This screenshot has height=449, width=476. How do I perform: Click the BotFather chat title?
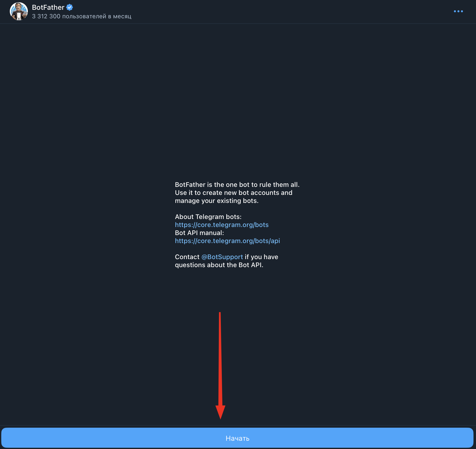(x=48, y=8)
